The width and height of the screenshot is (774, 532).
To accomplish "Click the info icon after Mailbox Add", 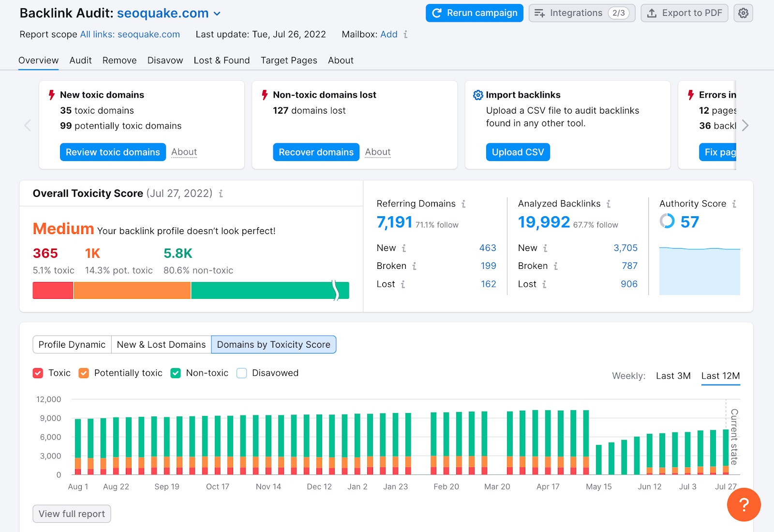I will [x=405, y=34].
